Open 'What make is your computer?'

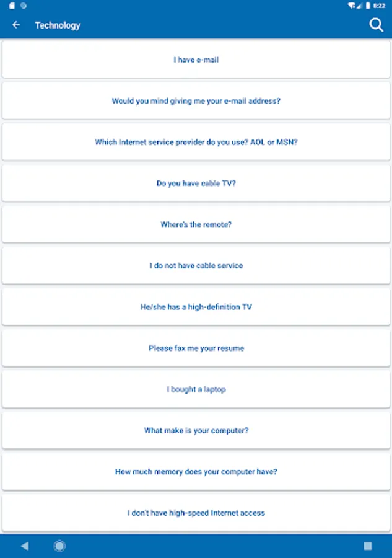coord(196,430)
